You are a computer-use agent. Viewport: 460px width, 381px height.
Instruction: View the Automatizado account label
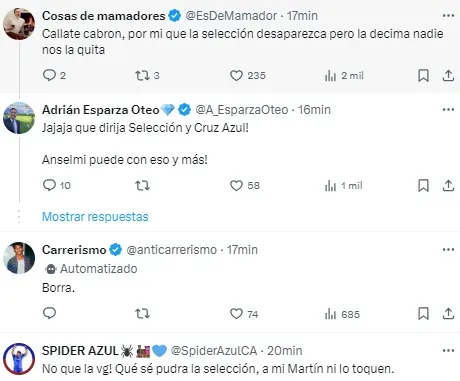(x=91, y=269)
